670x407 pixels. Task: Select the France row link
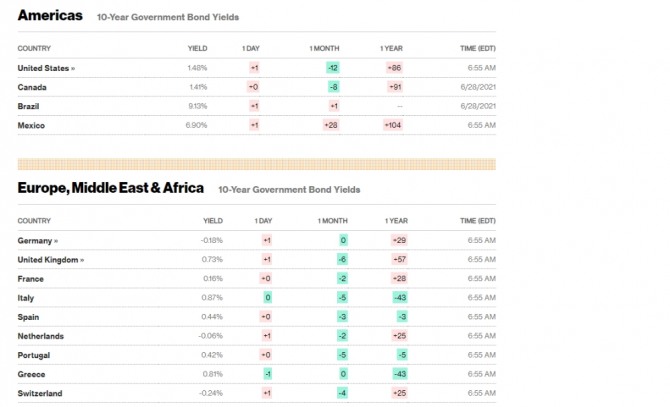click(31, 279)
